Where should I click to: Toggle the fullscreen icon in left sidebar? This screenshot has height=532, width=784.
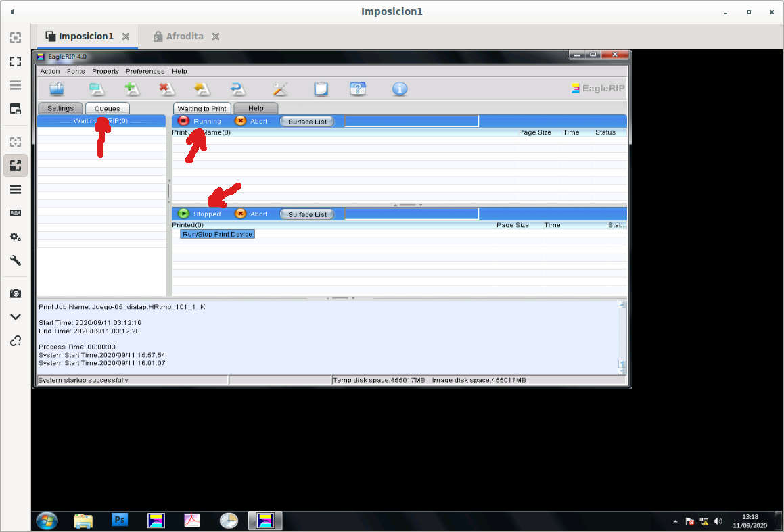click(x=15, y=62)
